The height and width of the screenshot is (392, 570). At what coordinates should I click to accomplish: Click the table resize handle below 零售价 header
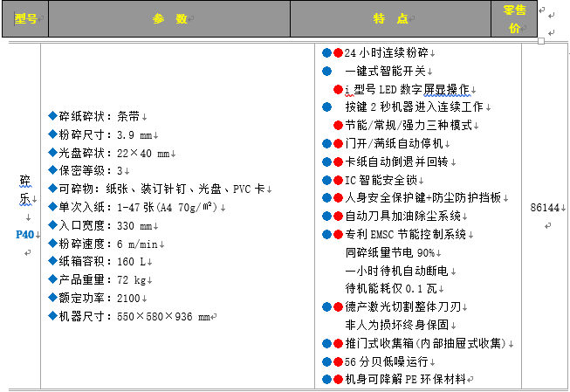pyautogui.click(x=541, y=40)
